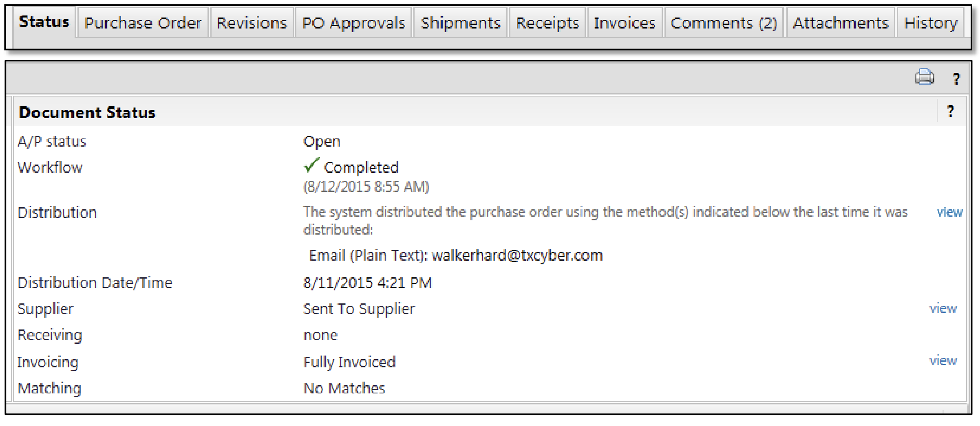Click view next to Distribution
Image resolution: width=980 pixels, height=426 pixels.
pos(950,212)
